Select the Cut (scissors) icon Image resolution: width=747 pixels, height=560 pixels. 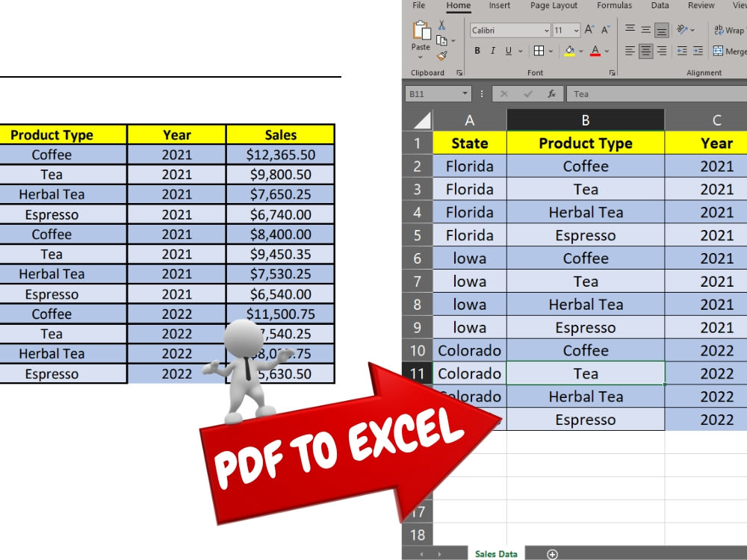click(441, 24)
